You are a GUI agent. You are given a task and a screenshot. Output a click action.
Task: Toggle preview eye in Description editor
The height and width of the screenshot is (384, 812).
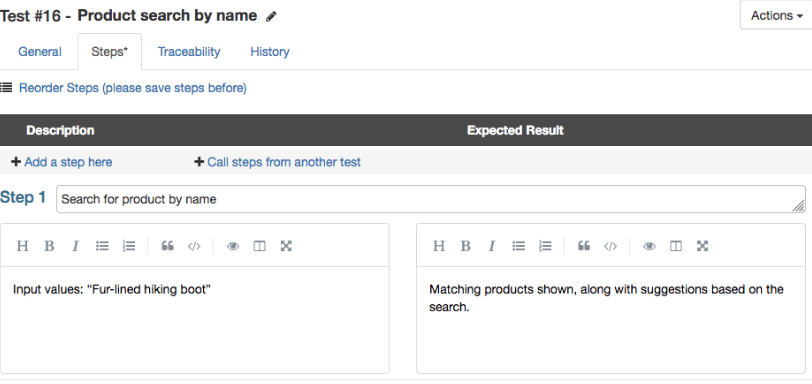click(233, 246)
